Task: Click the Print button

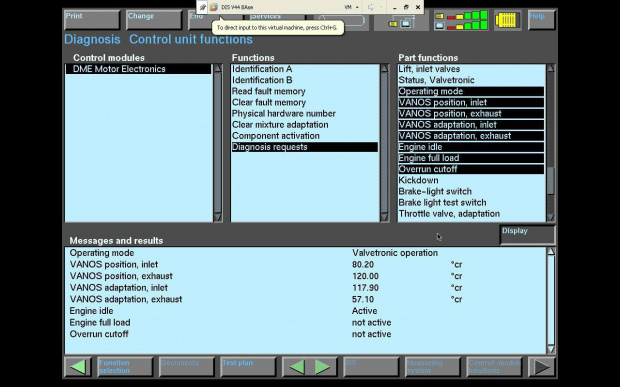Action: [x=92, y=20]
